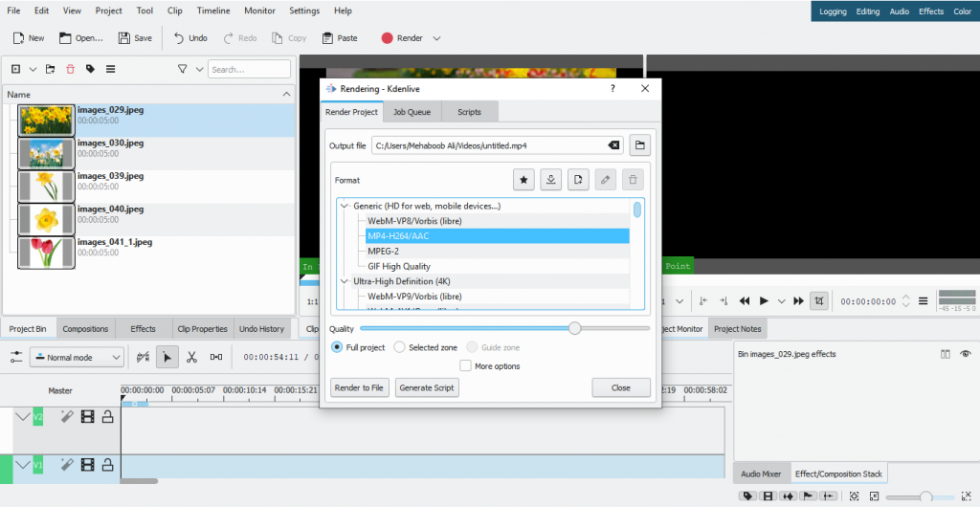Click the star favorite preset icon

(523, 179)
